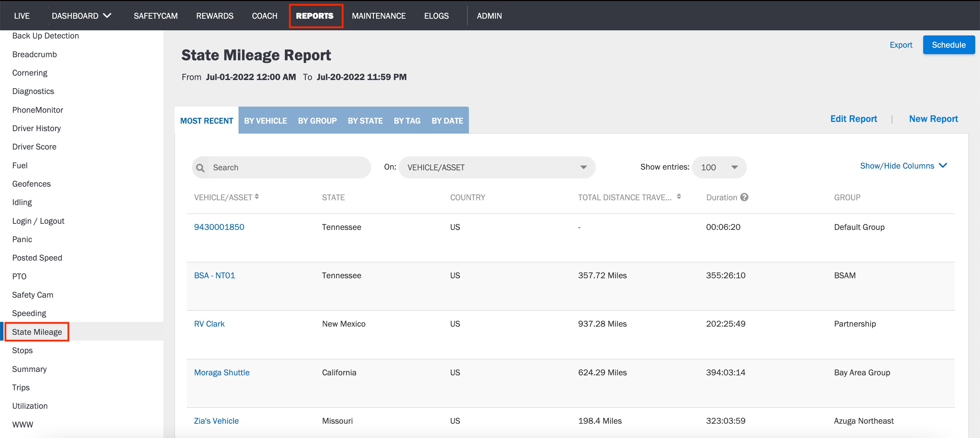Open the ADMIN menu
Viewport: 980px width, 438px height.
[x=489, y=16]
